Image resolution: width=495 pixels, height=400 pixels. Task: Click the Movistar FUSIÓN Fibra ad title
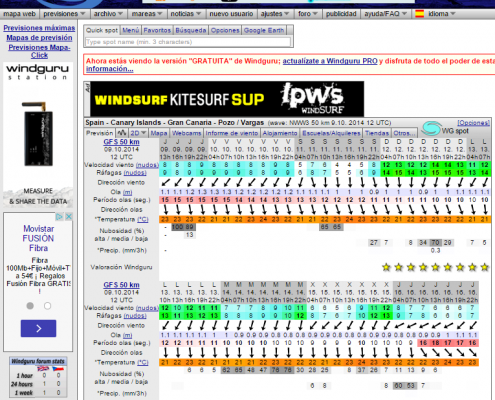38,238
